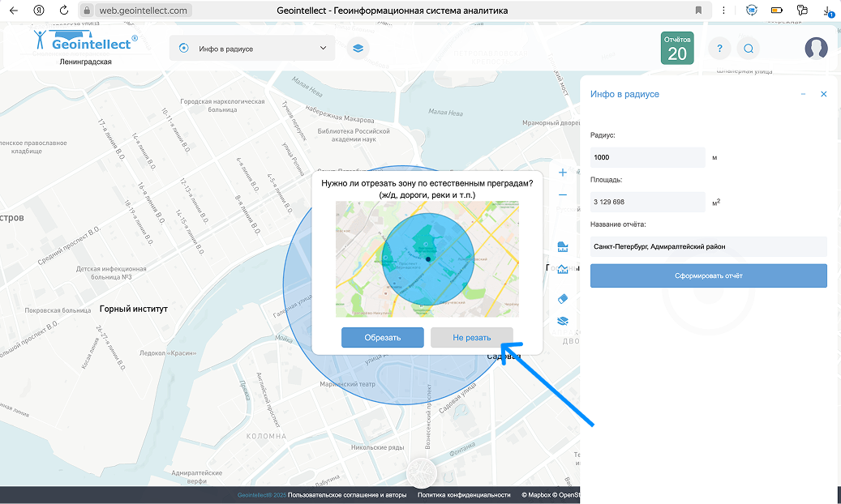Click the map zoom in plus icon
The image size is (841, 504).
point(563,173)
